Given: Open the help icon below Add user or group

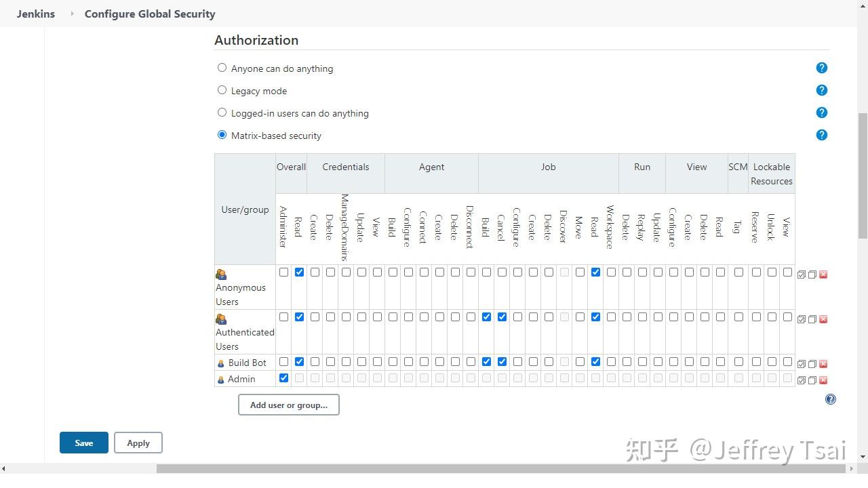Looking at the screenshot, I should point(830,399).
